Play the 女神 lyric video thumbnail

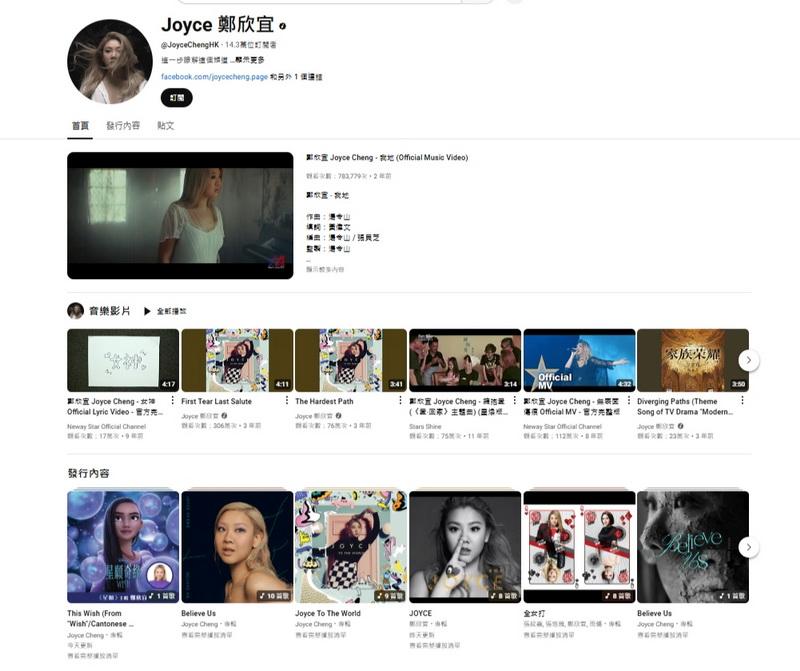[123, 360]
